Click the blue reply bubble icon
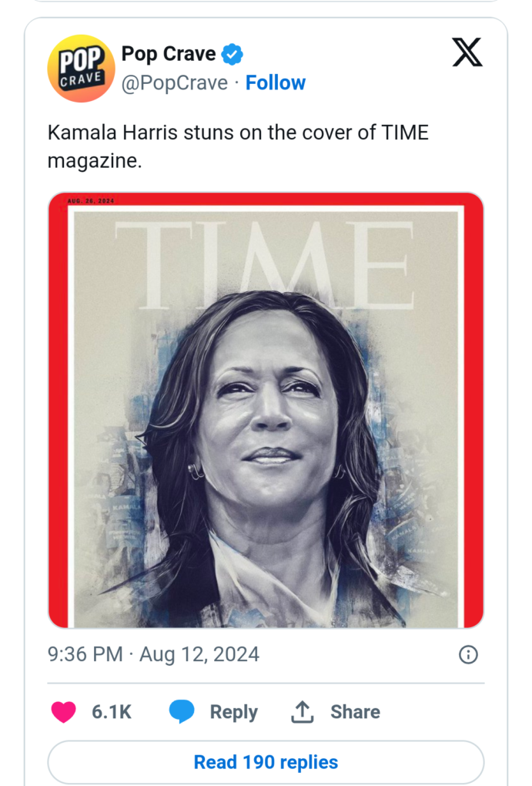The width and height of the screenshot is (532, 786). (x=182, y=712)
